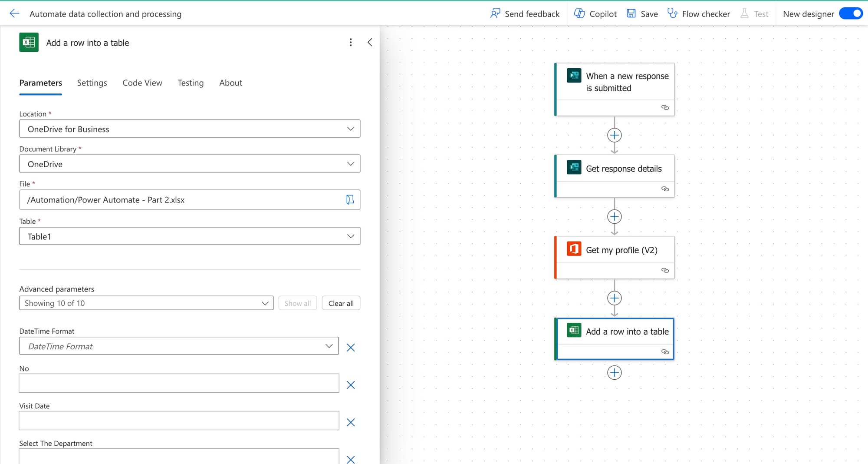
Task: Switch to the Parameters tab
Action: point(41,83)
